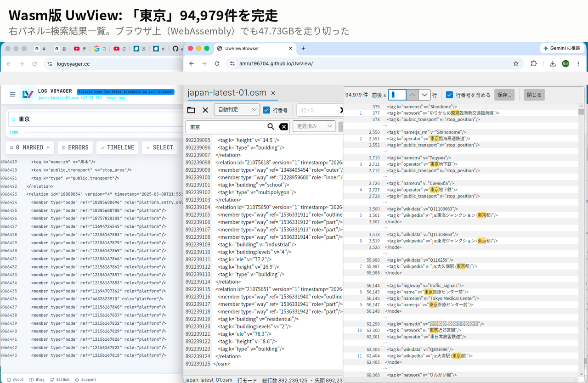Open folder icon in UwView toolbar
588x383 pixels.
191,110
